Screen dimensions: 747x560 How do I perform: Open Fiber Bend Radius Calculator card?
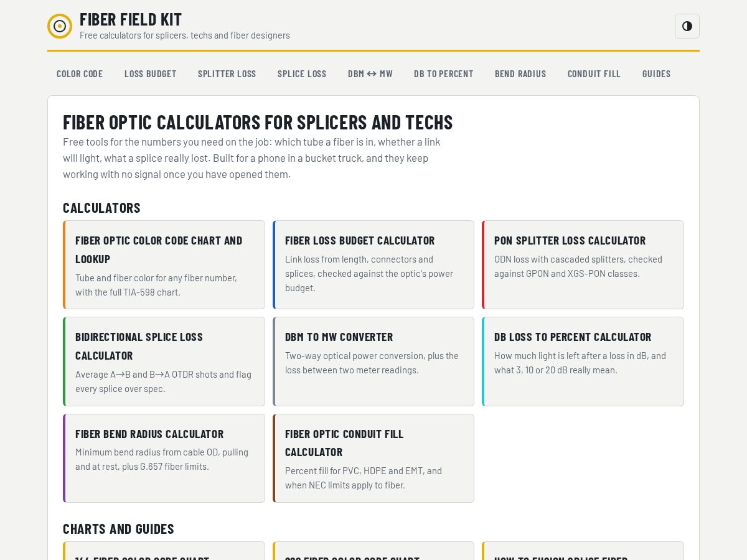[164, 459]
